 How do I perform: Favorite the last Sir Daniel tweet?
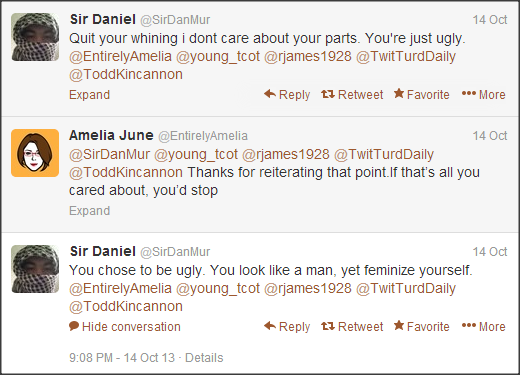[422, 327]
